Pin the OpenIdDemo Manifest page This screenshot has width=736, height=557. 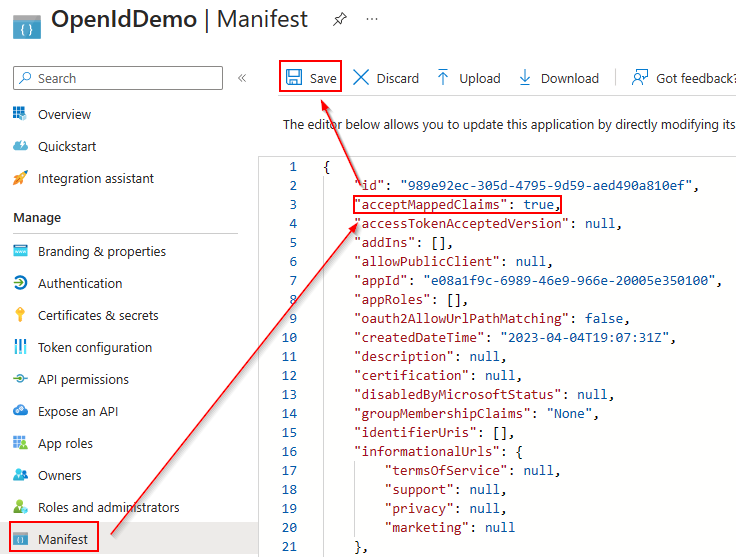[339, 19]
